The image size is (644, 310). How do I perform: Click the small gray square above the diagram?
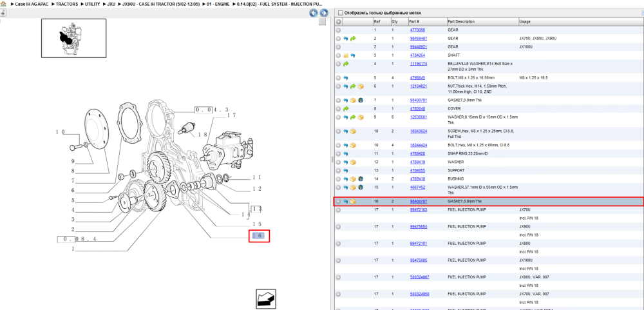pyautogui.click(x=323, y=22)
